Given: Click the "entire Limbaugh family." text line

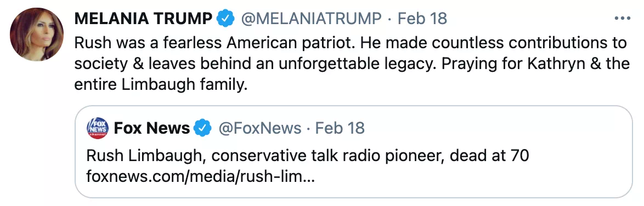Looking at the screenshot, I should click(x=161, y=84).
